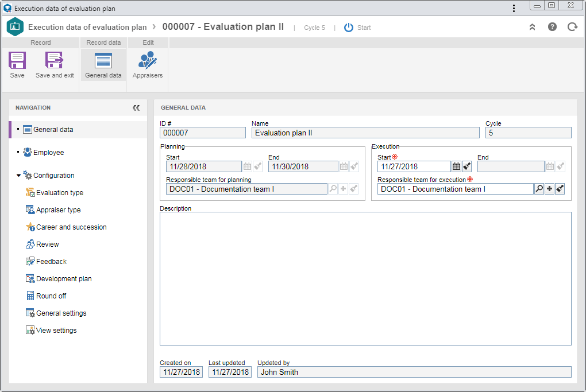Clear the planning Start date
Screen dimensions: 586x392
pyautogui.click(x=258, y=166)
